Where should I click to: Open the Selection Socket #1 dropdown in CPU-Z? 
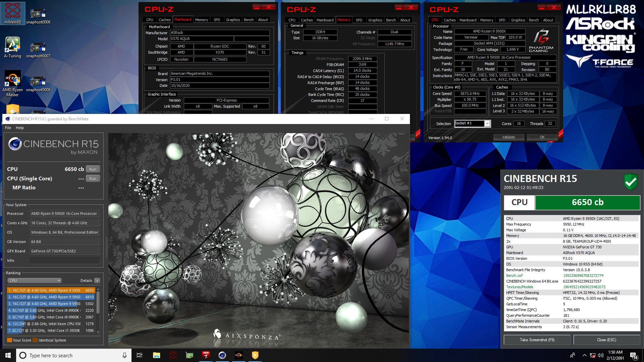[472, 124]
